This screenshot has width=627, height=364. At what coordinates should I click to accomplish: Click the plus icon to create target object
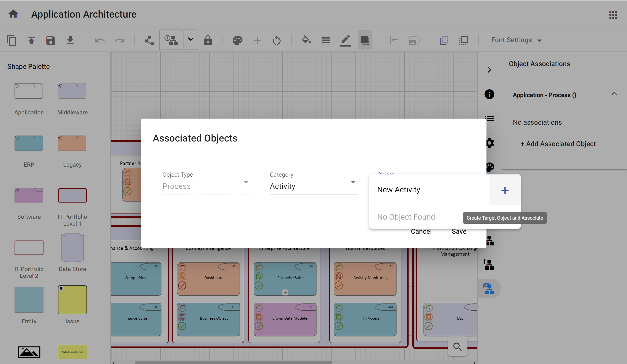[x=505, y=190]
